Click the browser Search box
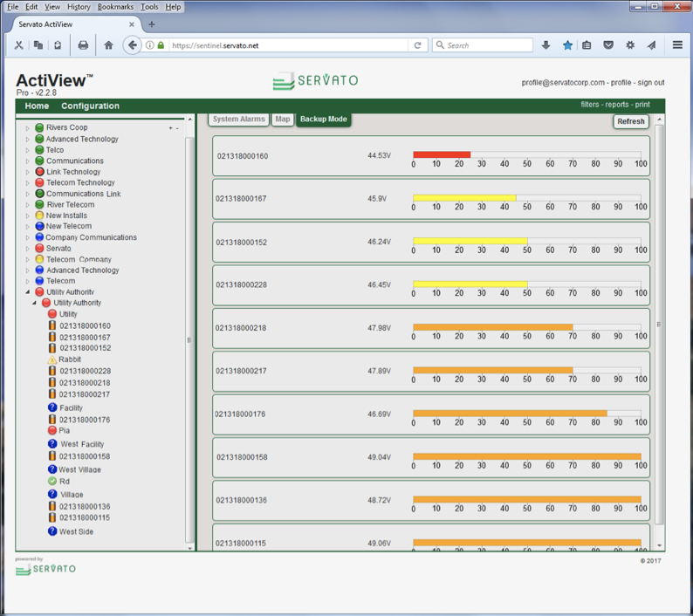Screen dimensions: 693x616 click(x=483, y=45)
